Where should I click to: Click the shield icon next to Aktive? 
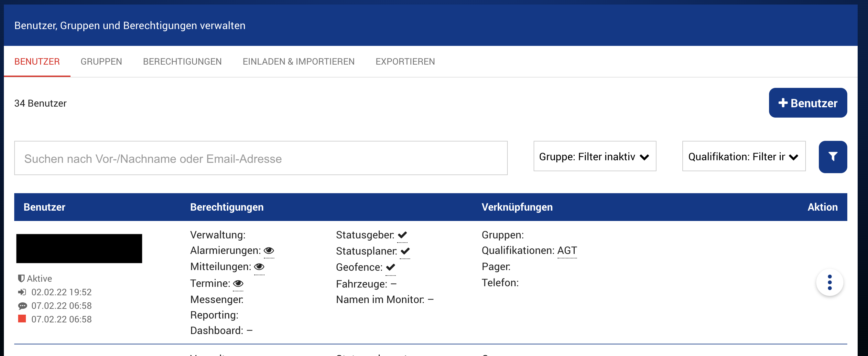point(21,278)
